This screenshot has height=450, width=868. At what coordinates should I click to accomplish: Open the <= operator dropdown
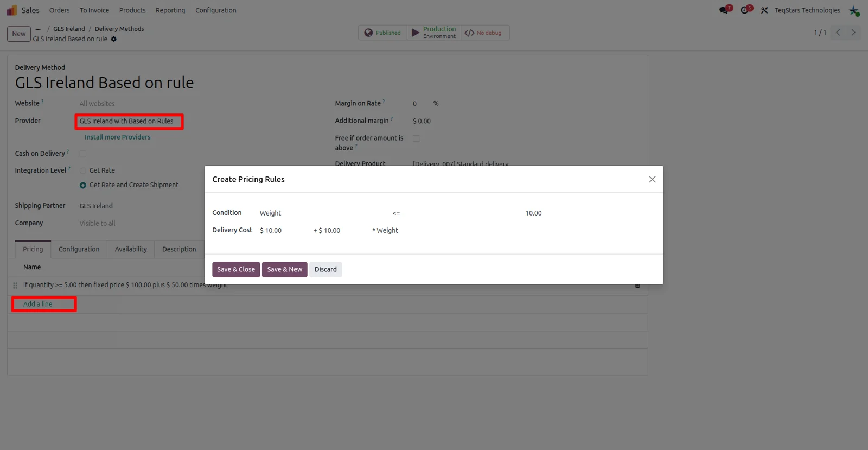(x=456, y=213)
